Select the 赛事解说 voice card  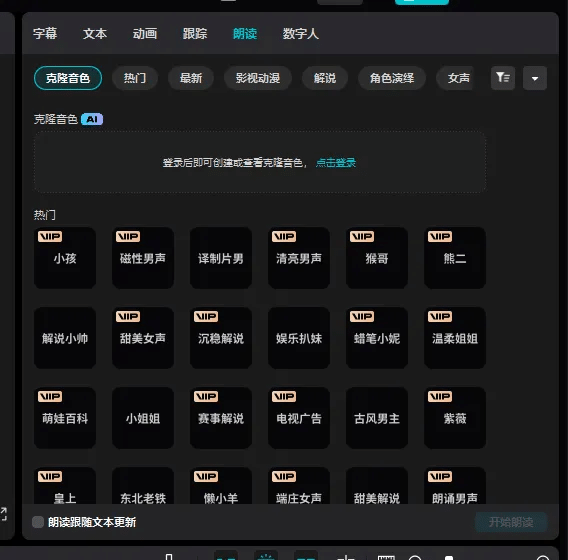(x=221, y=418)
